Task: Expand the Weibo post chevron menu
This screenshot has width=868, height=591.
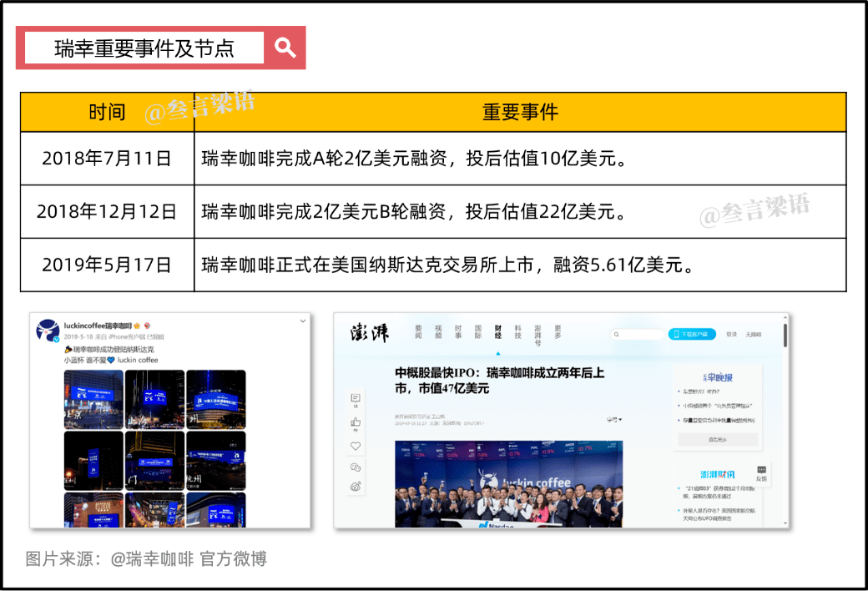Action: pos(302,321)
